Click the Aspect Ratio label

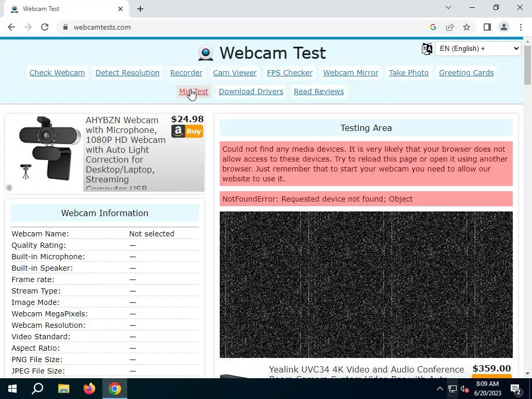[36, 348]
